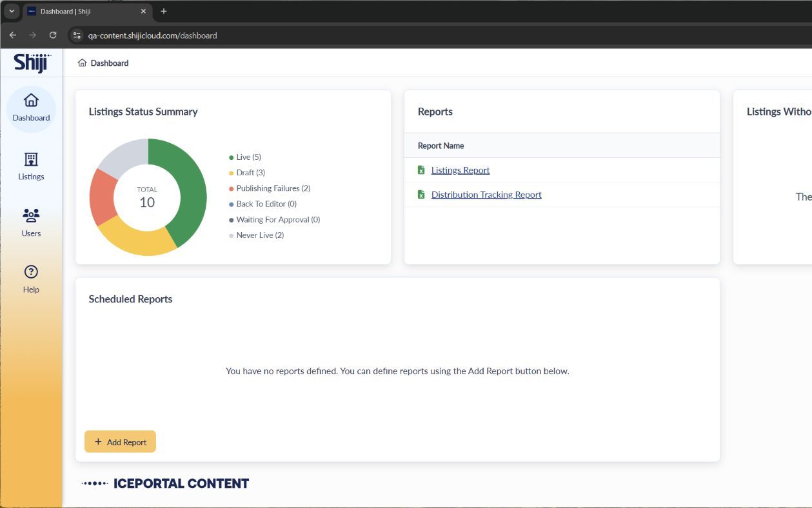Open the Dashboard sidebar item
The image size is (812, 508).
[x=31, y=108]
